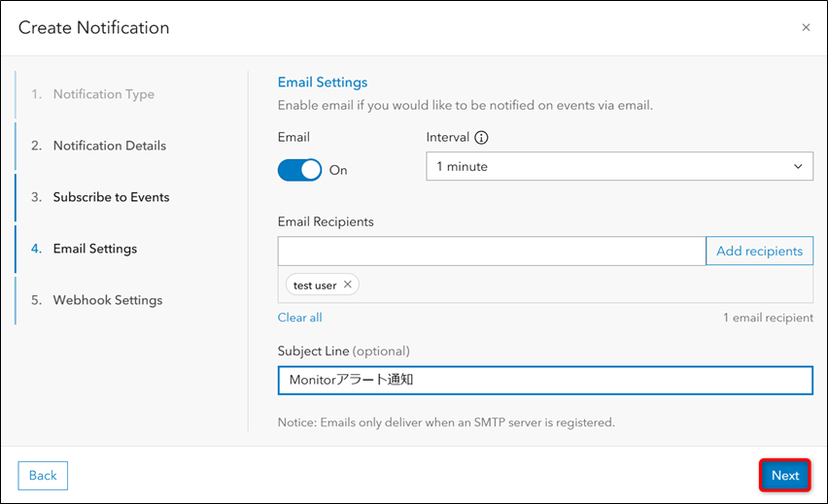Click the Subject Line text field

click(545, 380)
